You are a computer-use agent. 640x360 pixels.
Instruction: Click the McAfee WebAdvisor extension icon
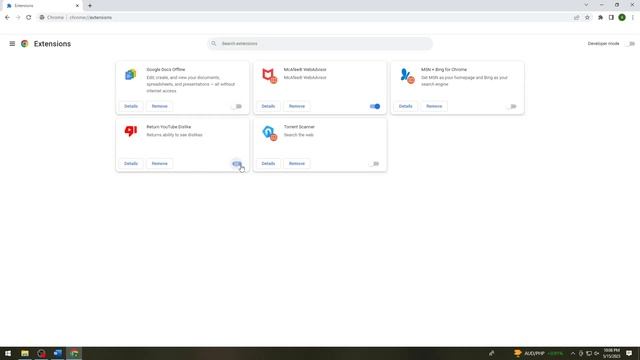tap(269, 76)
